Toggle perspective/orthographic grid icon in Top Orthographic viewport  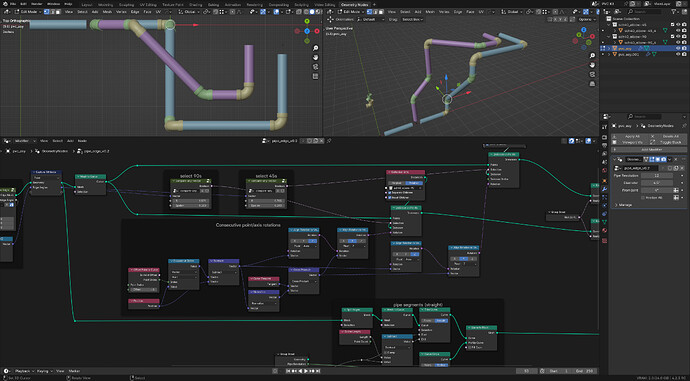tap(316, 76)
